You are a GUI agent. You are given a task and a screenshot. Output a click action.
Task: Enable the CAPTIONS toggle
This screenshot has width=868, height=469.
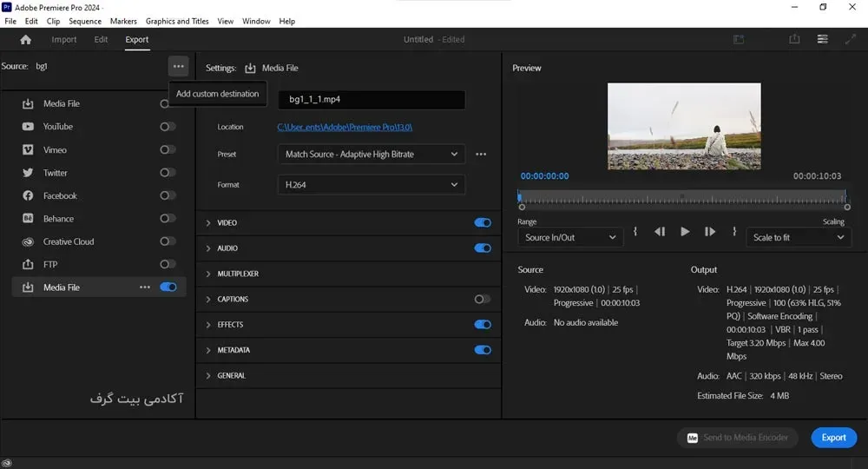pyautogui.click(x=482, y=299)
